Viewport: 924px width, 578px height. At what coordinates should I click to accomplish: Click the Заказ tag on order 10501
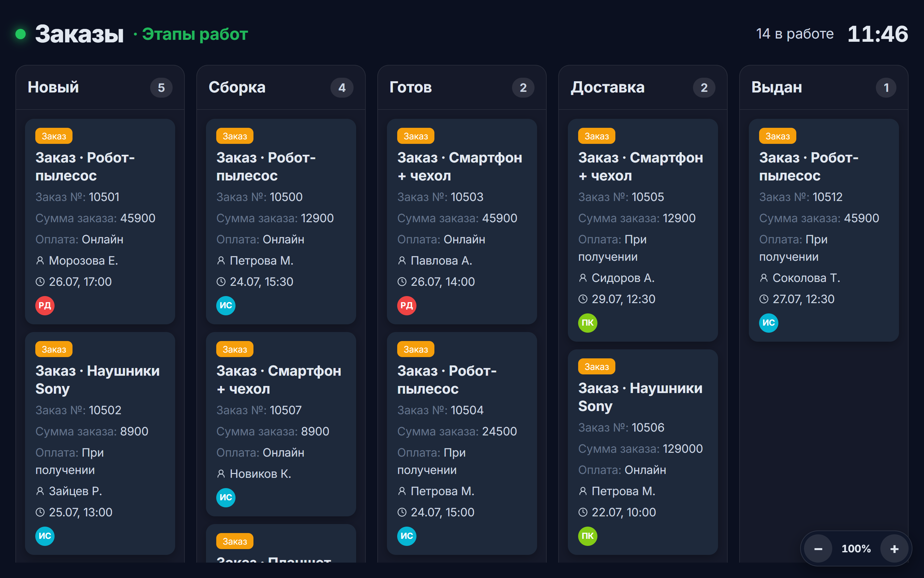pyautogui.click(x=54, y=136)
